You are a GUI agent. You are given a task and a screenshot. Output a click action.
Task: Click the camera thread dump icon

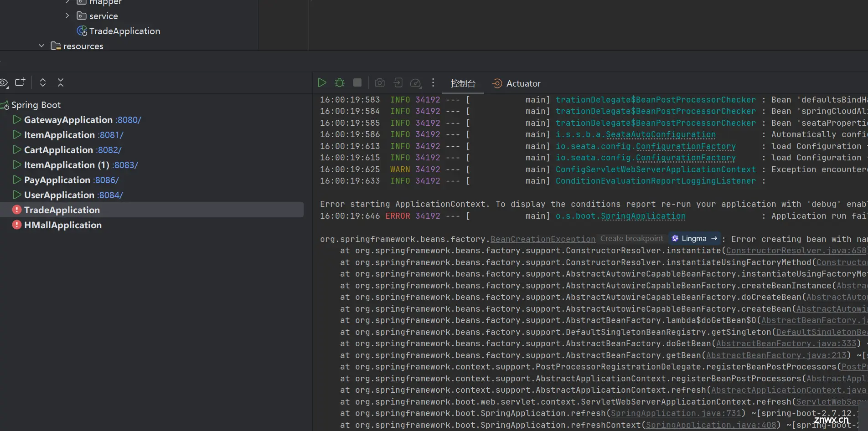point(380,82)
